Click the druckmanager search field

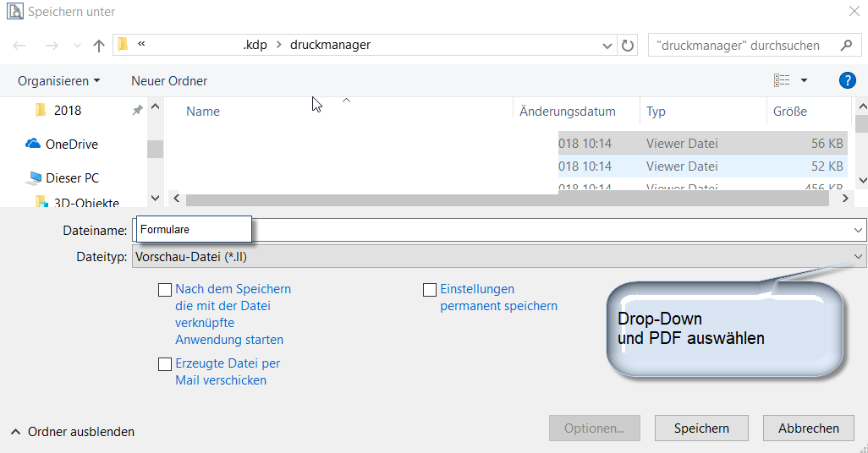click(744, 46)
